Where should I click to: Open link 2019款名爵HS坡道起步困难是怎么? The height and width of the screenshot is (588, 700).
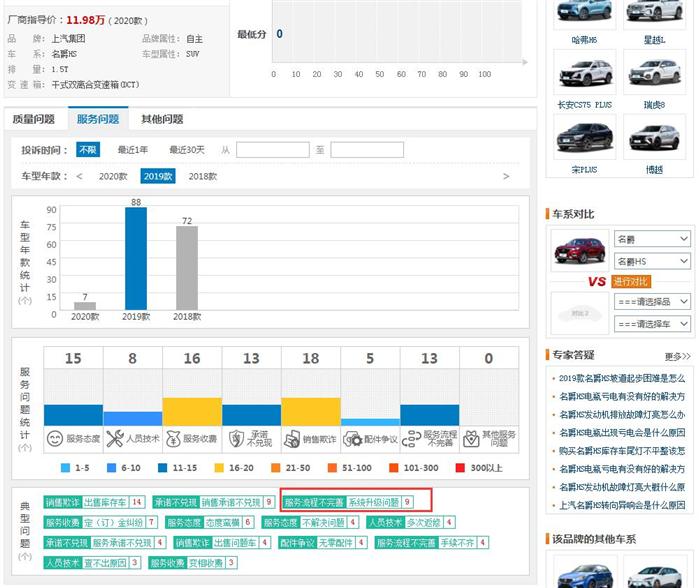[621, 379]
